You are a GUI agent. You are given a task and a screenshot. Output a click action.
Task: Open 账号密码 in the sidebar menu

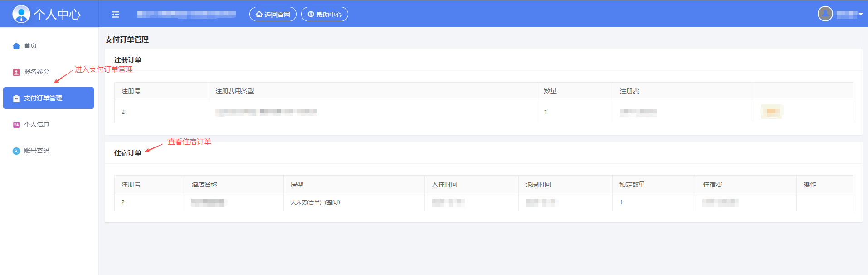37,151
